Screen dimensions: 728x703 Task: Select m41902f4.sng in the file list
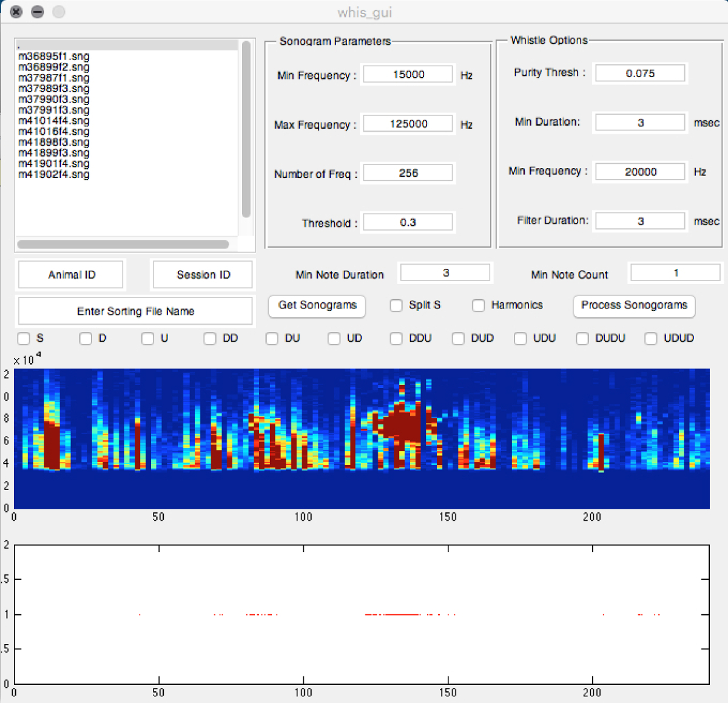tap(54, 175)
